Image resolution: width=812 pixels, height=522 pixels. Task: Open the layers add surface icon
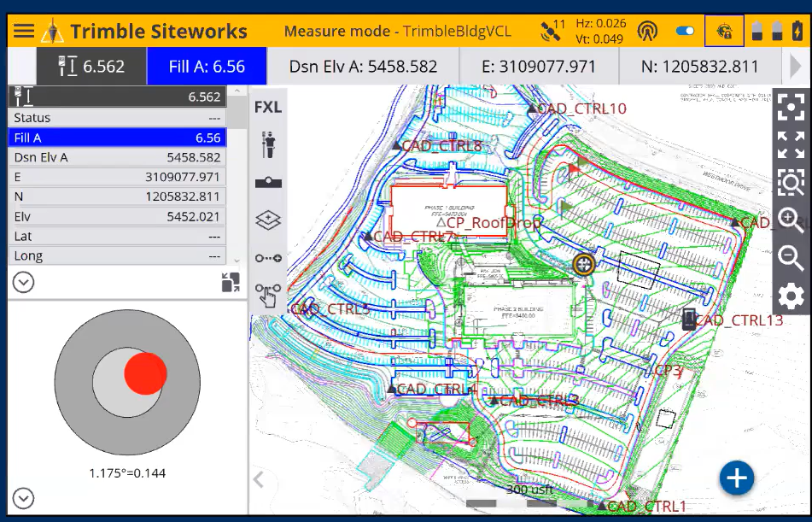point(268,220)
